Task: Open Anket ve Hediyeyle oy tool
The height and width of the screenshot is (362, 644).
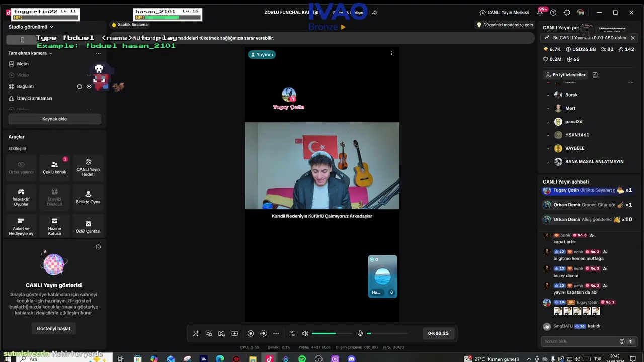Action: 21,227
